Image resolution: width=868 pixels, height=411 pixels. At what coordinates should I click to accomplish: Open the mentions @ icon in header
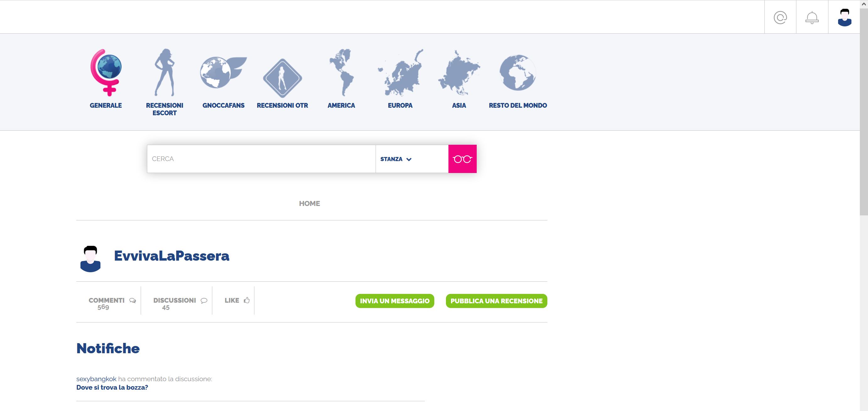[780, 17]
